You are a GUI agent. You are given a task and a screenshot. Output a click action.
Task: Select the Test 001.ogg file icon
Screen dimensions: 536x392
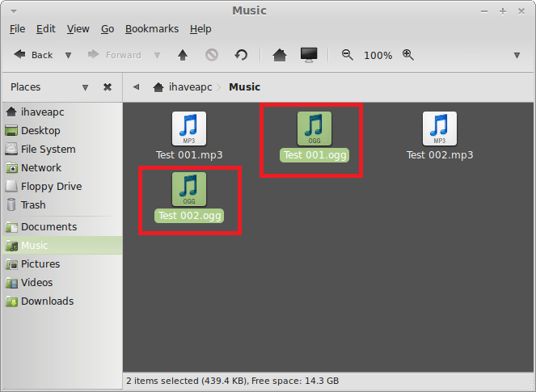(x=314, y=129)
